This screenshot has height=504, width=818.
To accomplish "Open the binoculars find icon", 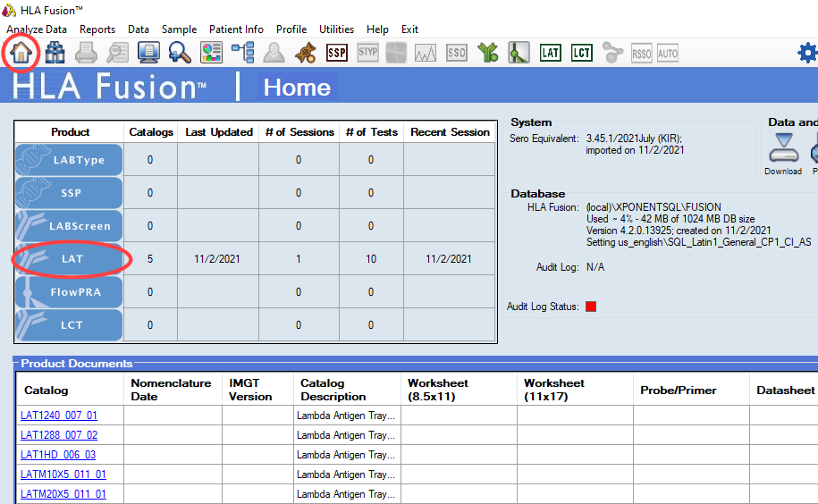I will click(55, 53).
